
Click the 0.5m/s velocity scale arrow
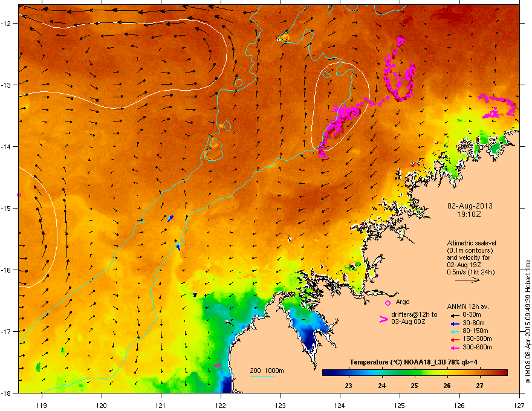467,280
